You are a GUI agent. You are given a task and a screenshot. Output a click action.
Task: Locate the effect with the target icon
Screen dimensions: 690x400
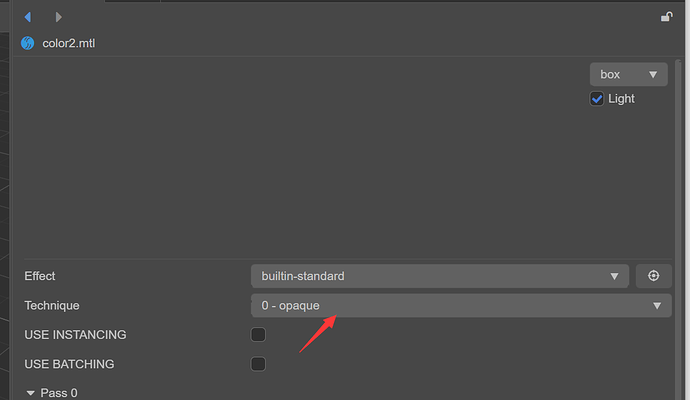pyautogui.click(x=654, y=276)
